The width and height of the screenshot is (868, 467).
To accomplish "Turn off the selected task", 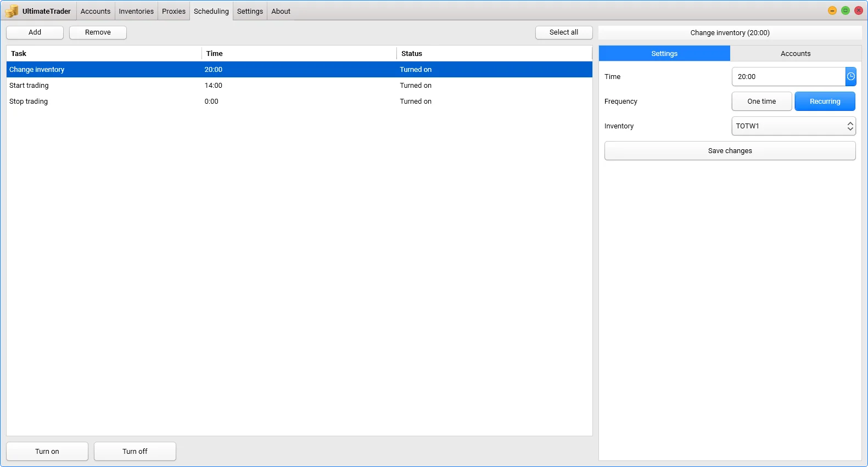I will click(135, 451).
